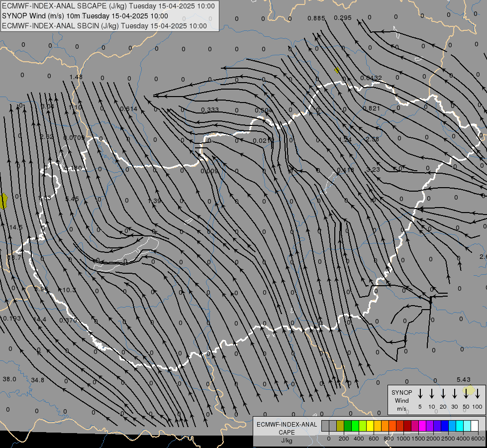Screen dimensions: 487x448
Task: Click the 14.4 grid value
Action: (39, 320)
